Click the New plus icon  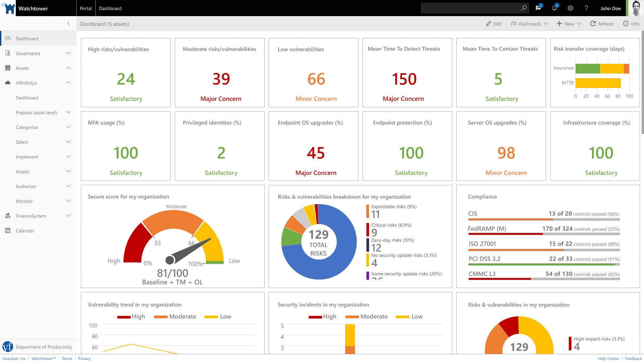click(559, 24)
